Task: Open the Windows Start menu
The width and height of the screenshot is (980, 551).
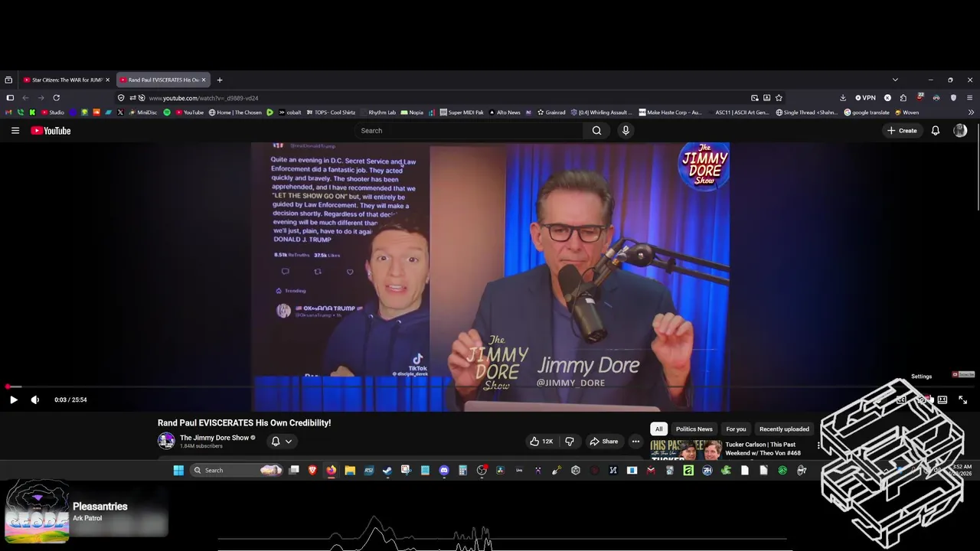Action: pyautogui.click(x=178, y=471)
